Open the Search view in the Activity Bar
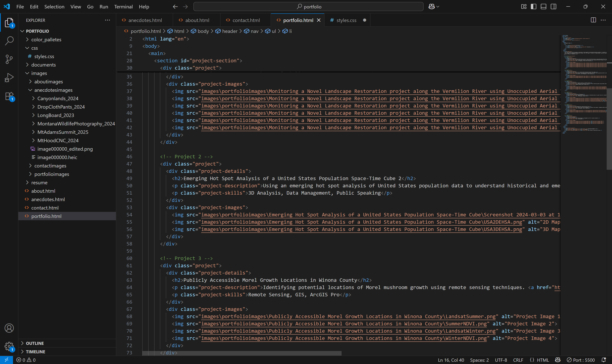 coord(9,41)
